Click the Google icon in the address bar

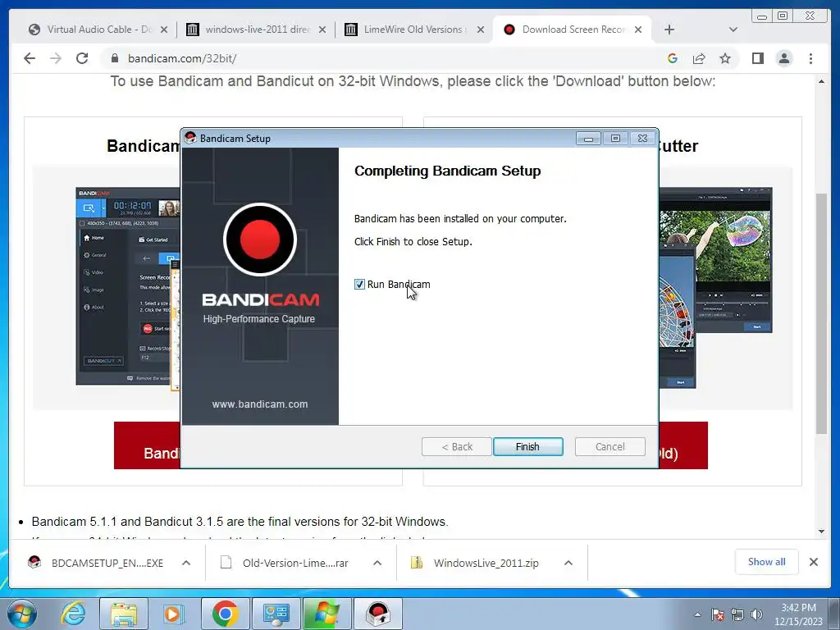(x=673, y=58)
